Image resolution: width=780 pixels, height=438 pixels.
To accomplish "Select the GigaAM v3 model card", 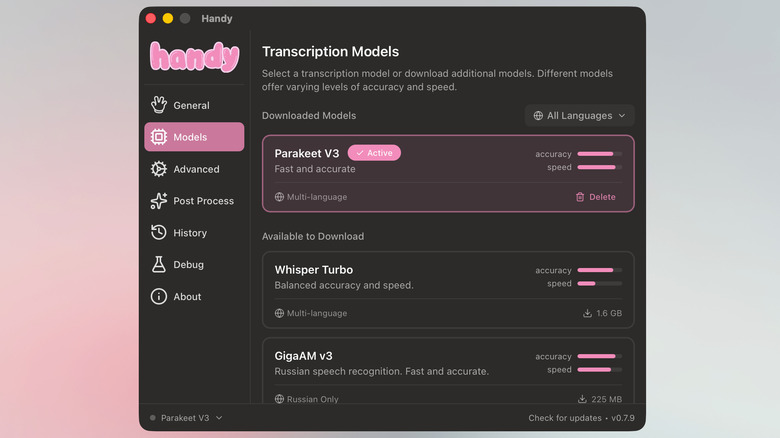I will click(448, 370).
